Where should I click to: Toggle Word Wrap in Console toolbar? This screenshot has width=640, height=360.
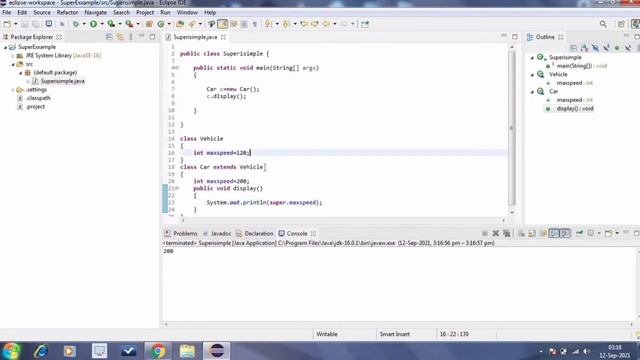(543, 233)
